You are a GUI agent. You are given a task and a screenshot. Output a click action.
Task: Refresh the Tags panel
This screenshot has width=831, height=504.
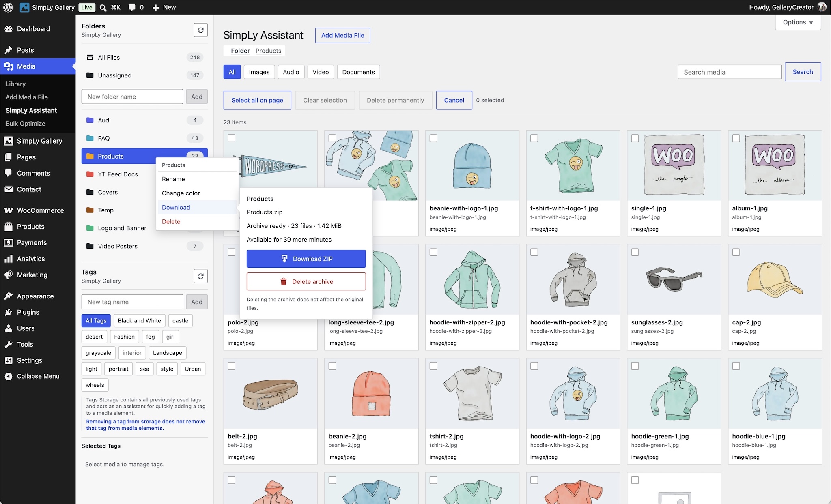click(200, 276)
